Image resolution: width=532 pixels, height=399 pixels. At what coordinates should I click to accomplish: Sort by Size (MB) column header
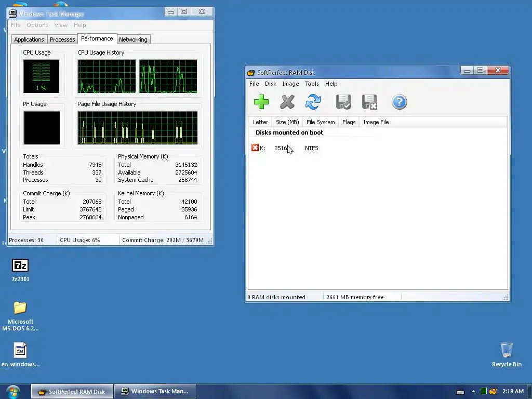click(287, 122)
